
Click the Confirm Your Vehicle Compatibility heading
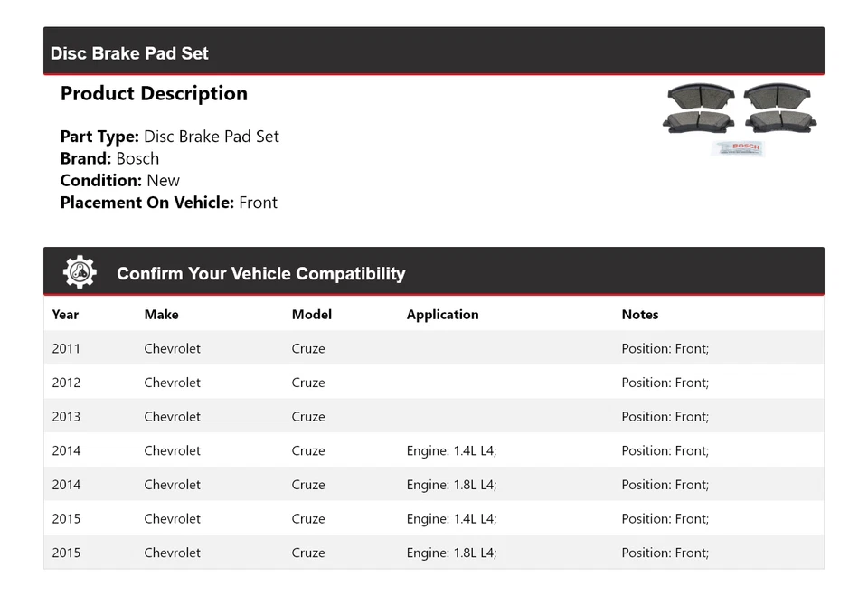(x=260, y=274)
